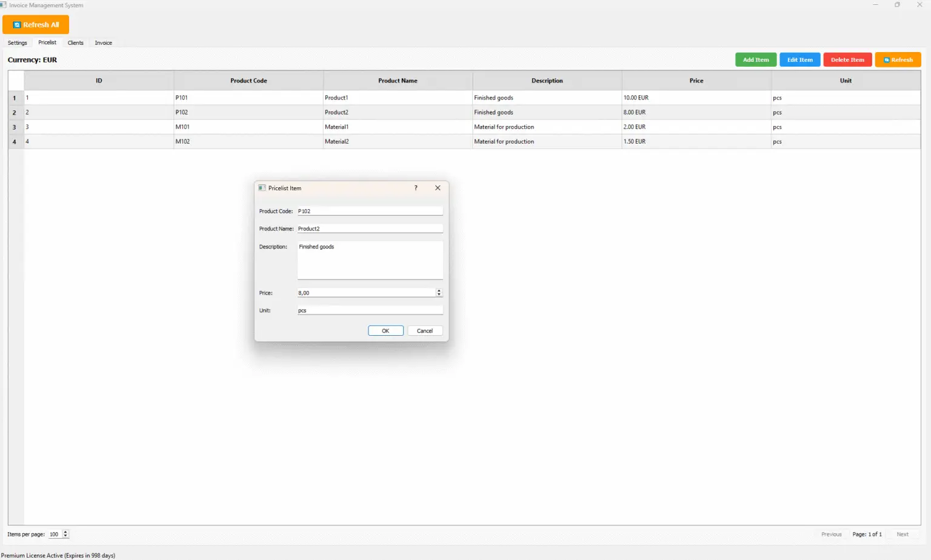Image resolution: width=931 pixels, height=560 pixels.
Task: Click the Product Code input field
Action: [x=370, y=211]
